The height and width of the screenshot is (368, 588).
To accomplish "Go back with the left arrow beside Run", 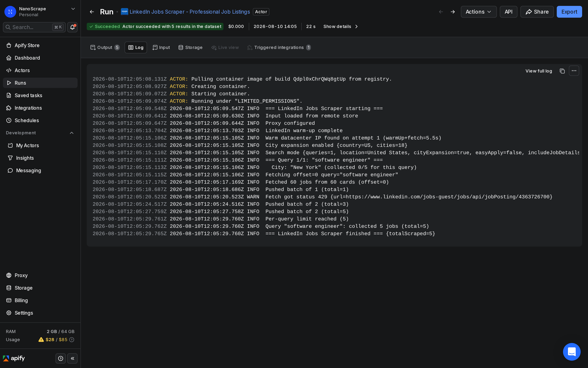I will (x=92, y=12).
